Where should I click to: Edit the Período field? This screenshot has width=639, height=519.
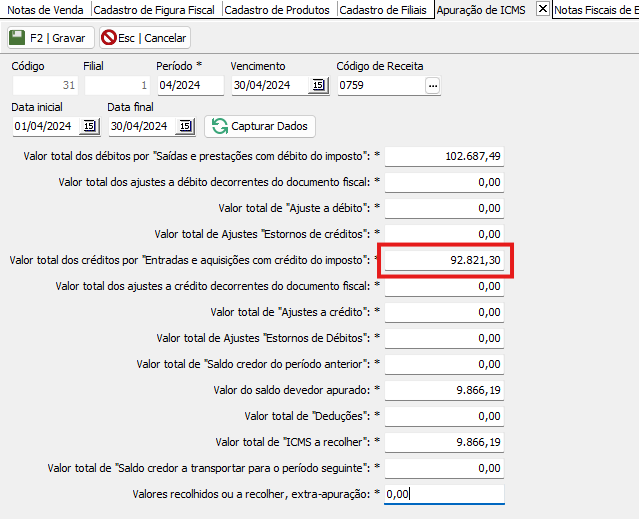pyautogui.click(x=190, y=86)
